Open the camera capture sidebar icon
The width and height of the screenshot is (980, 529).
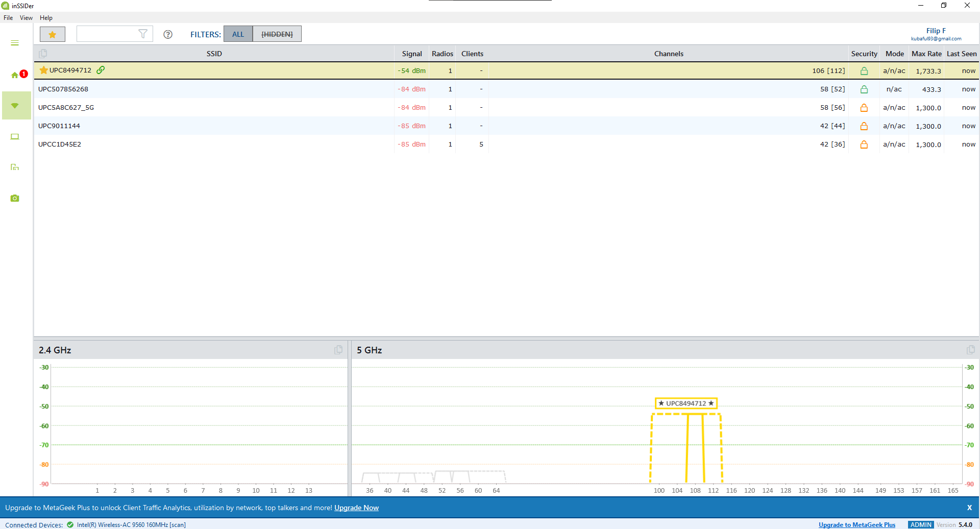point(15,198)
